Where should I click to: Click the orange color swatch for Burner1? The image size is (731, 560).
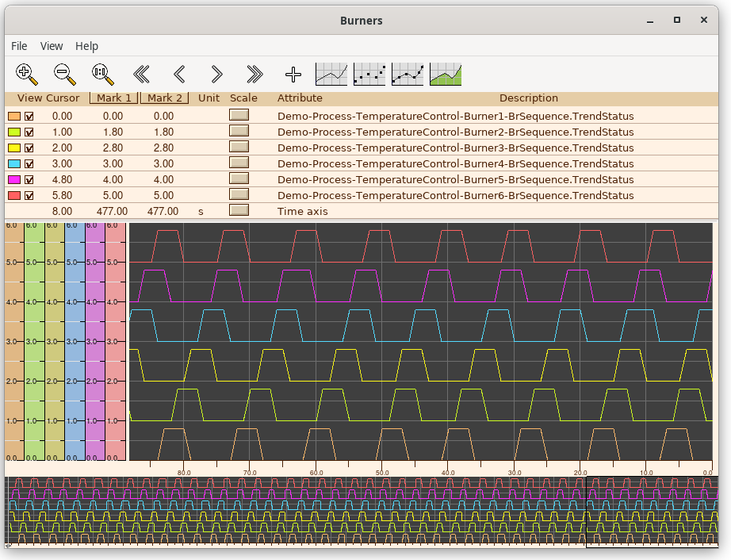(x=14, y=116)
